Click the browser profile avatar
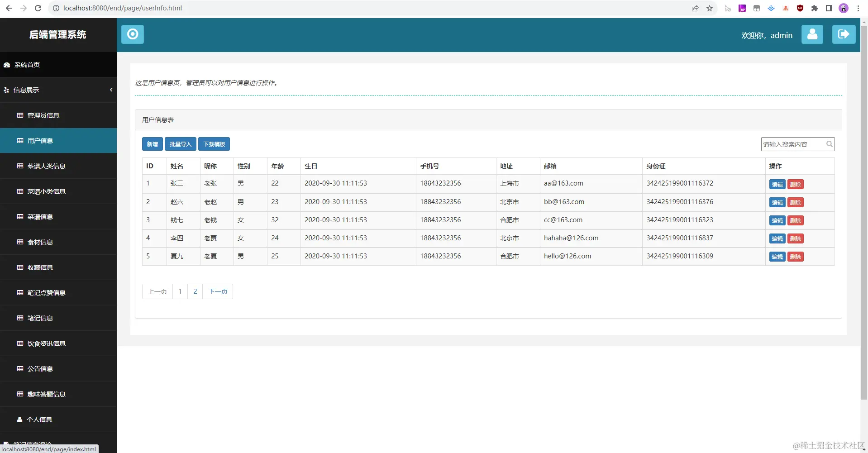868x453 pixels. 844,8
